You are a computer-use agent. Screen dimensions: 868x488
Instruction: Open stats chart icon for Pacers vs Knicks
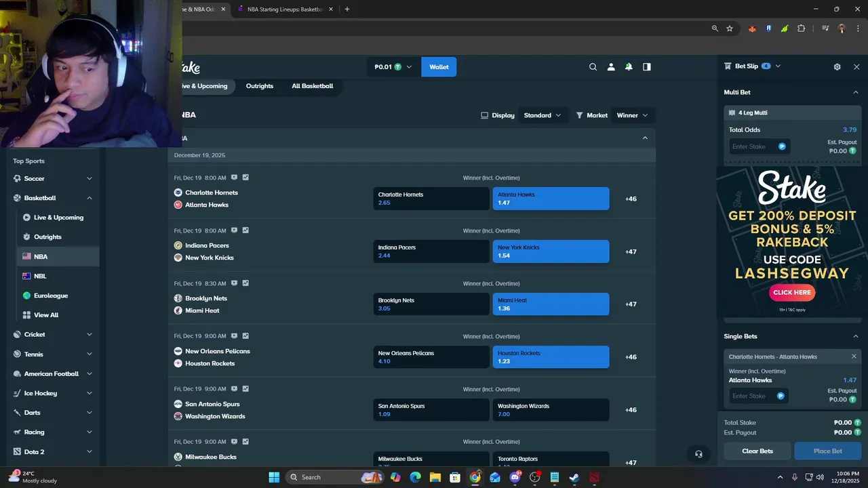point(245,230)
